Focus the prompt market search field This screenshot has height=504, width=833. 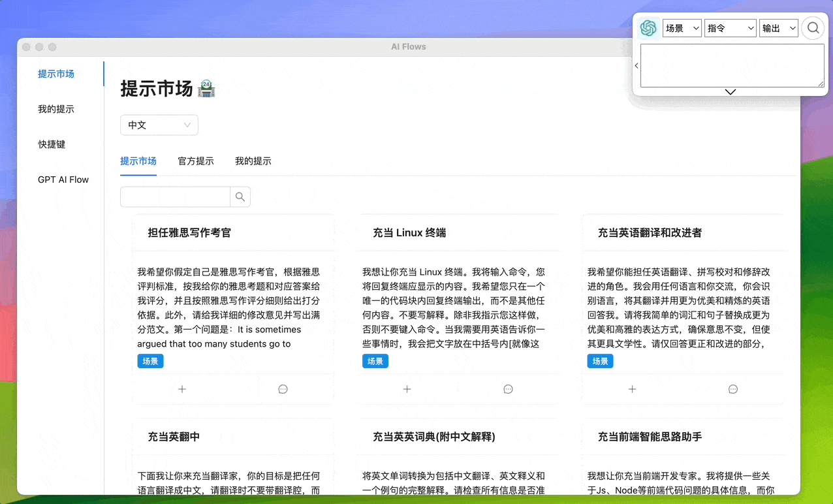click(175, 197)
